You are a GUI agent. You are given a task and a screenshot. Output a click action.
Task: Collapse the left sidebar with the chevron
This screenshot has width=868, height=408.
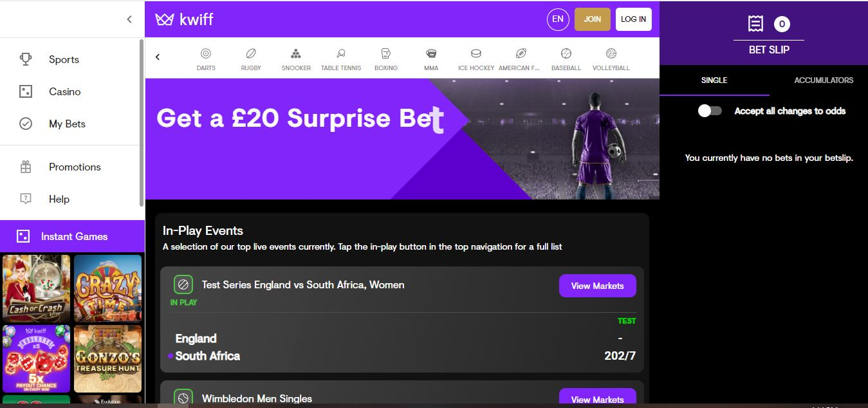[129, 19]
